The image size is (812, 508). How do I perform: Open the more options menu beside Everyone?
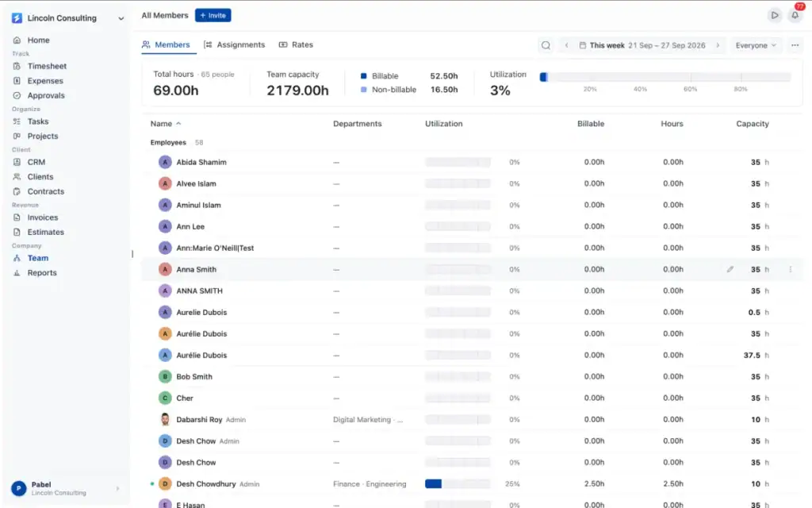(x=795, y=45)
